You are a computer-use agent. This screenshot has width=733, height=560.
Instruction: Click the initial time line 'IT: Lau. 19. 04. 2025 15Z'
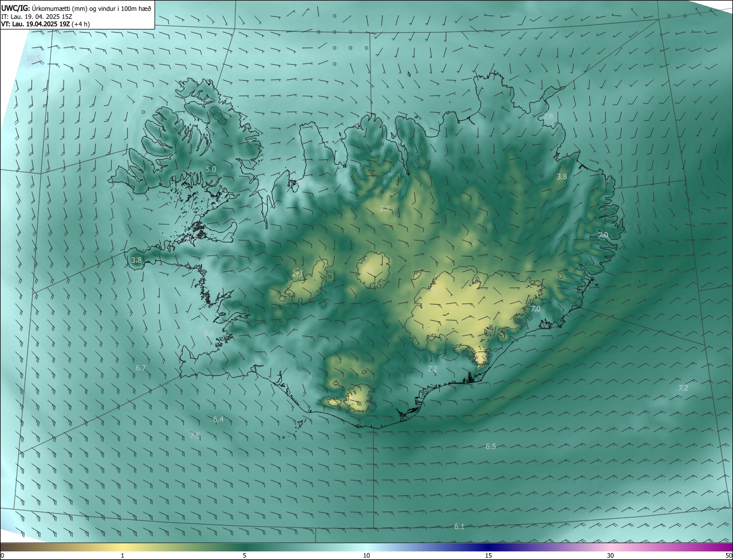(x=37, y=16)
